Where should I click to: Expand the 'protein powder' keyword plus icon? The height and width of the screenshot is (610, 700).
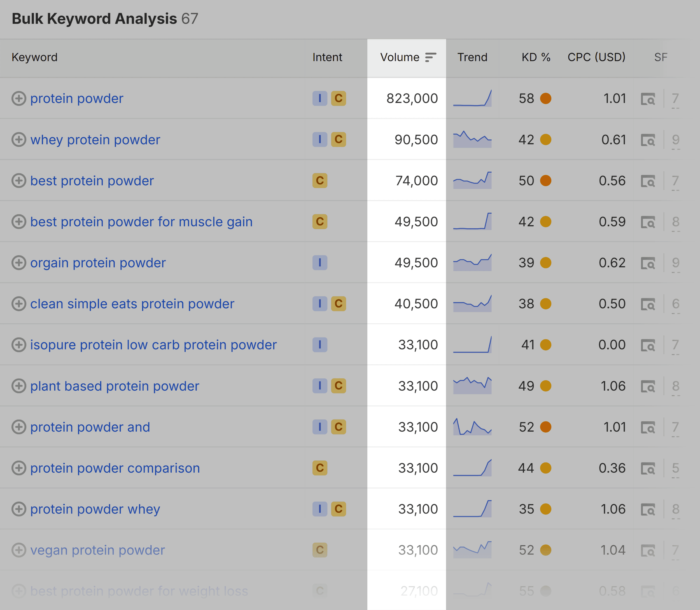coord(19,98)
